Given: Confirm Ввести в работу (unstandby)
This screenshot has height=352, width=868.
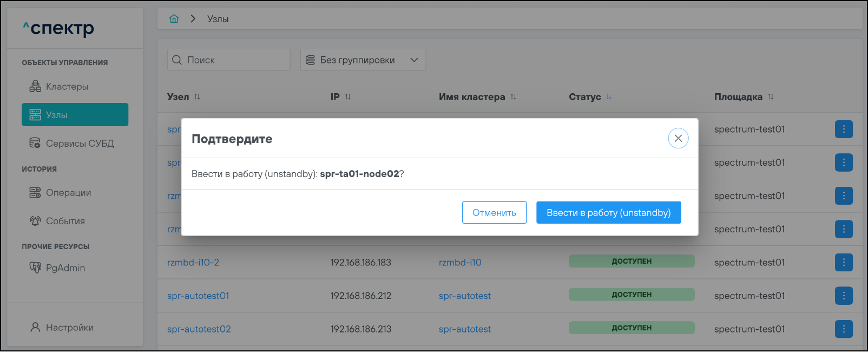Looking at the screenshot, I should [608, 213].
